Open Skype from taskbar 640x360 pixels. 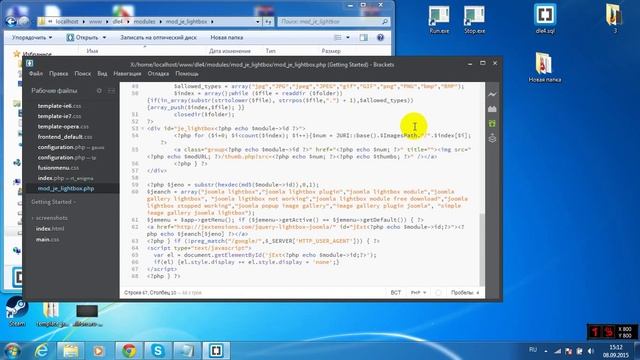coord(158,351)
